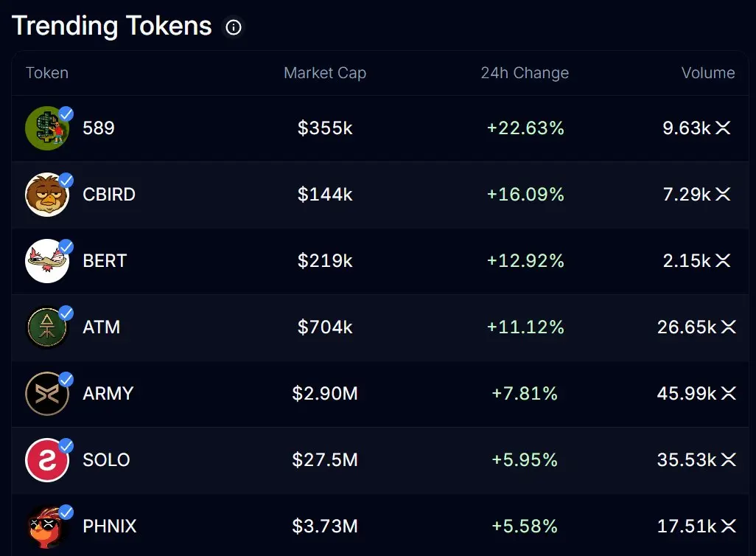Click the PHNIX +5.58% change value
Image resolution: width=756 pixels, height=556 pixels.
[525, 527]
